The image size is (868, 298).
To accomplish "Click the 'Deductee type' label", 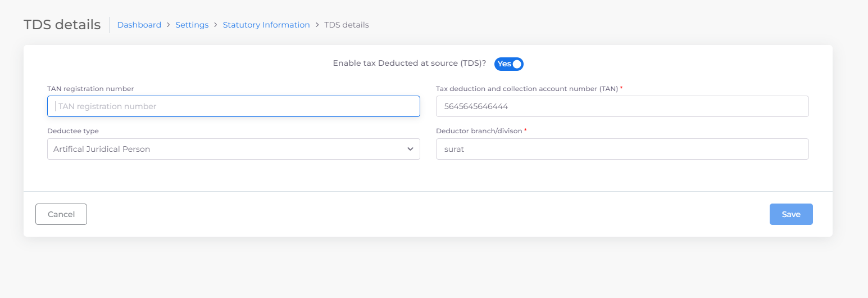I will [x=73, y=131].
